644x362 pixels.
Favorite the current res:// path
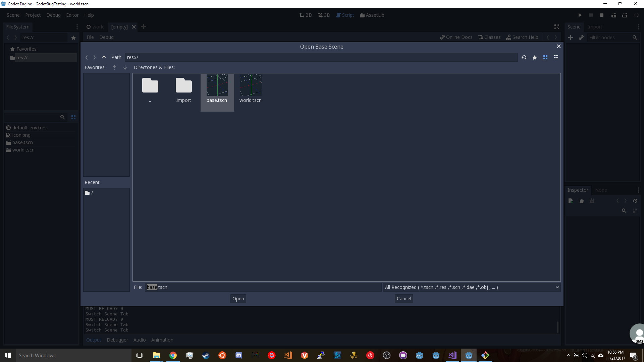click(535, 57)
